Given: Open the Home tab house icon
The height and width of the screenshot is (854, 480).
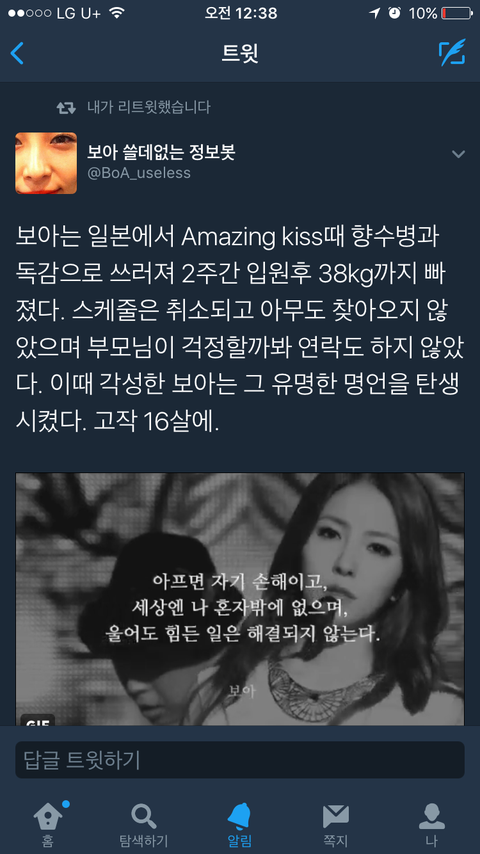Looking at the screenshot, I should pos(48,823).
